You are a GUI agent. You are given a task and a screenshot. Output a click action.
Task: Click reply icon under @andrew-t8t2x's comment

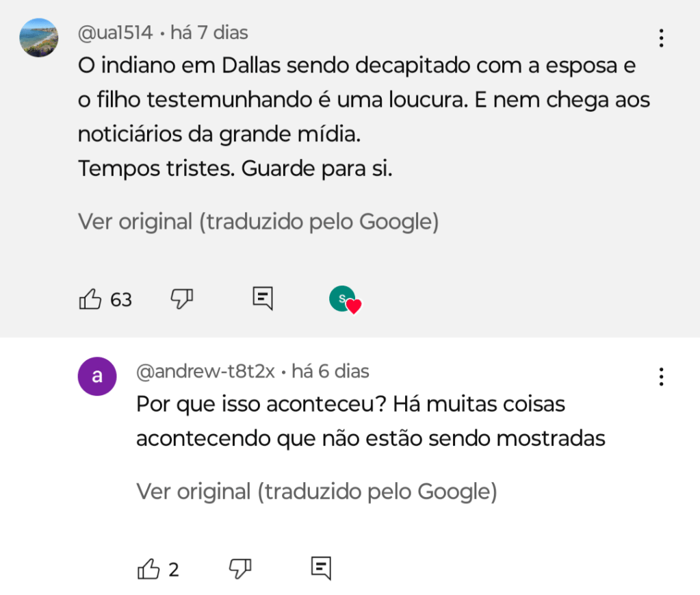(x=321, y=568)
